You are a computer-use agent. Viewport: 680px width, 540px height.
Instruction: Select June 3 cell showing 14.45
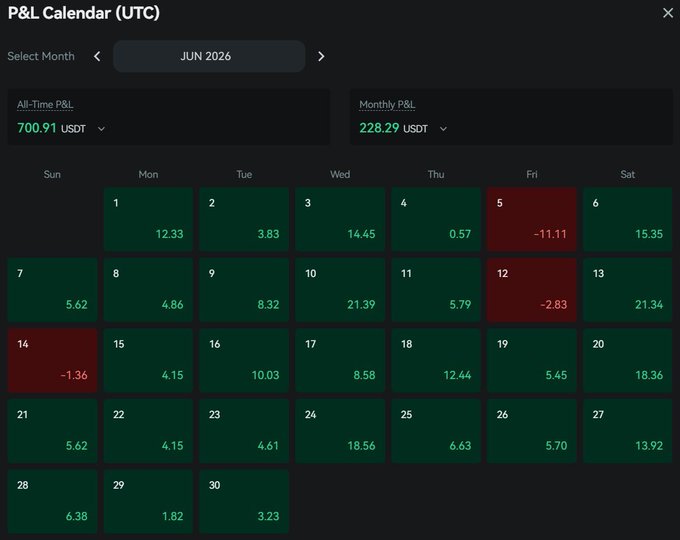click(x=340, y=219)
